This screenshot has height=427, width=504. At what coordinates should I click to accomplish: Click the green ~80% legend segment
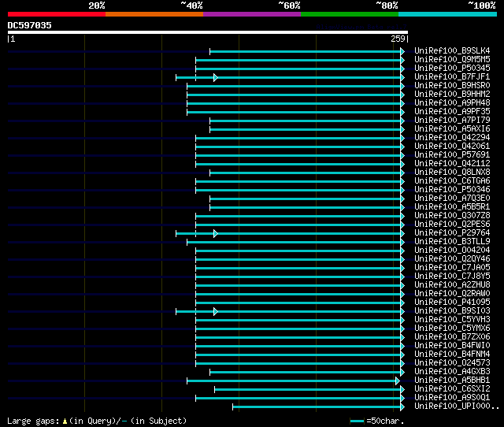tap(350, 14)
